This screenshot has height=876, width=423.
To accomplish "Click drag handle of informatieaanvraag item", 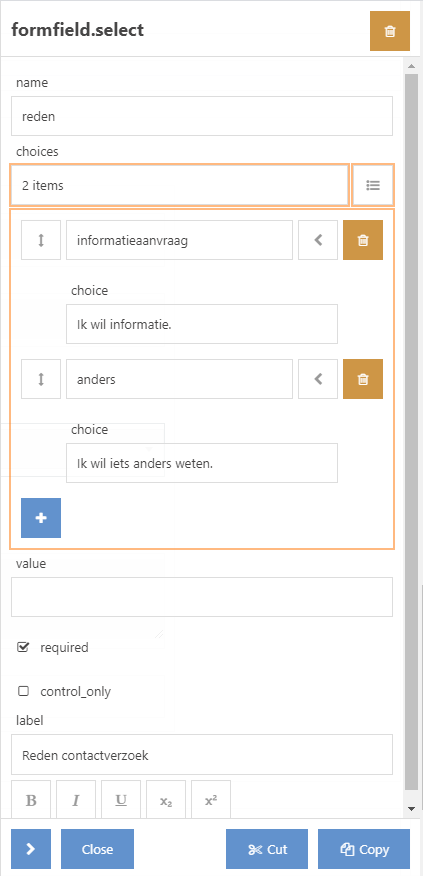I will 41,240.
